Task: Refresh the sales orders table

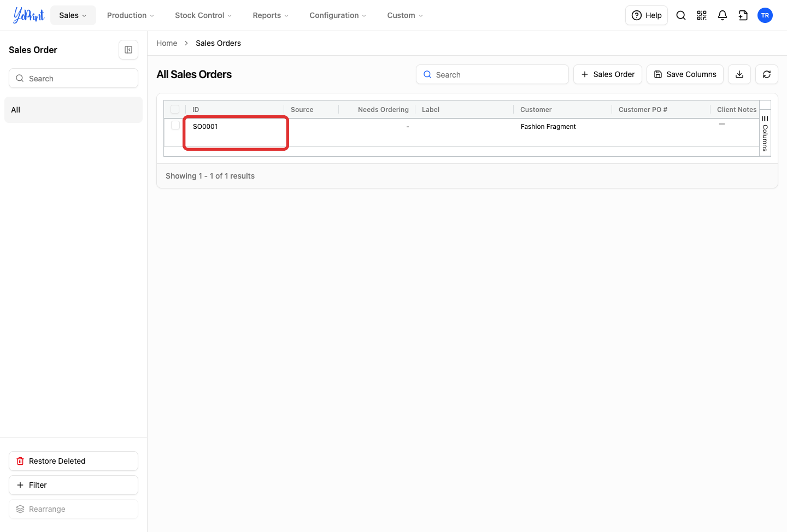Action: pos(767,74)
